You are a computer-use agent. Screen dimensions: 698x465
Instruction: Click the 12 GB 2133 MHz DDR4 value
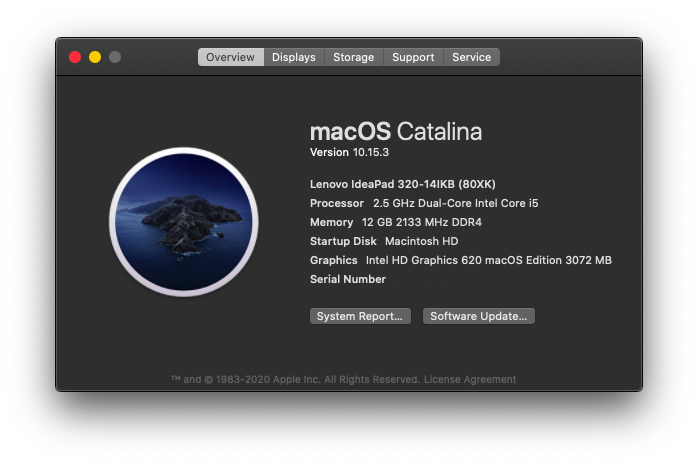point(422,222)
